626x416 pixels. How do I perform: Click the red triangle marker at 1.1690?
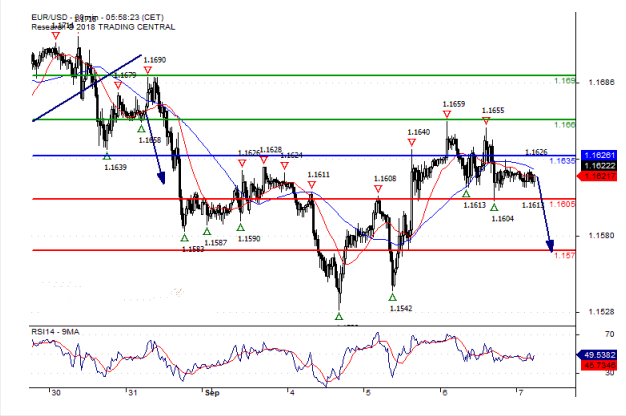click(148, 71)
